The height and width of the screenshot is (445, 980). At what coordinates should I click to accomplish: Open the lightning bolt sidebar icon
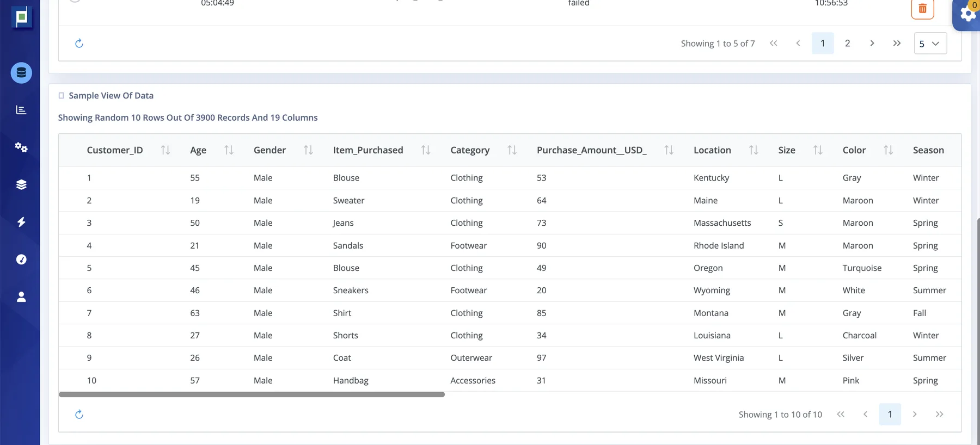(21, 222)
